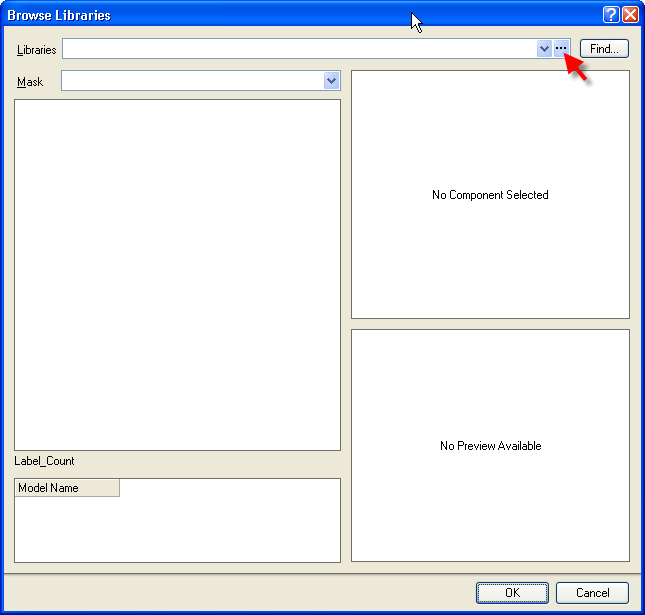This screenshot has height=615, width=645.
Task: Click the Help question mark icon
Action: 611,15
